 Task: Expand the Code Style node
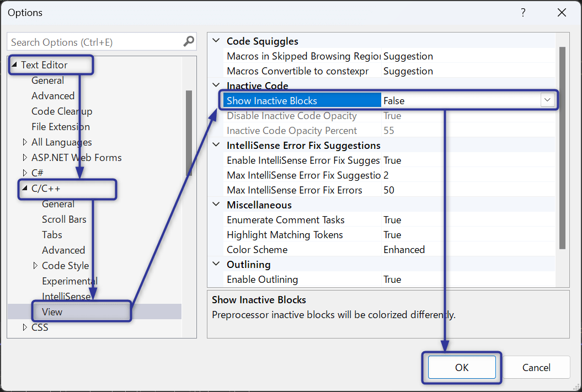pos(35,265)
